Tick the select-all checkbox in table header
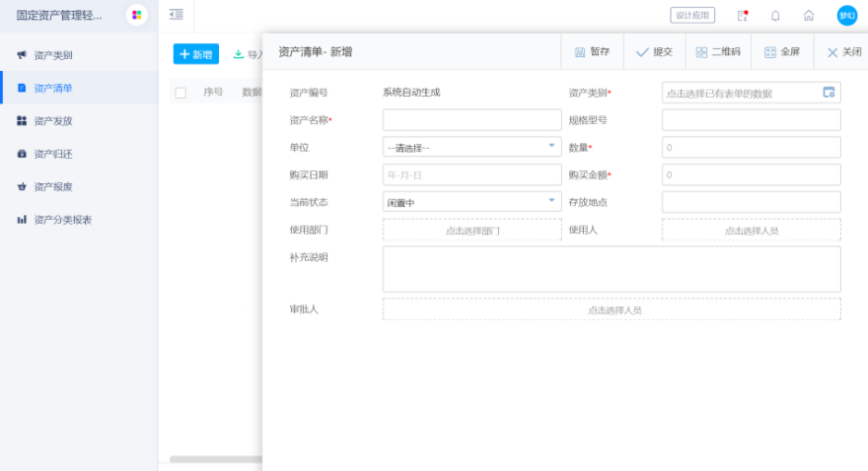868x471 pixels. coord(181,93)
